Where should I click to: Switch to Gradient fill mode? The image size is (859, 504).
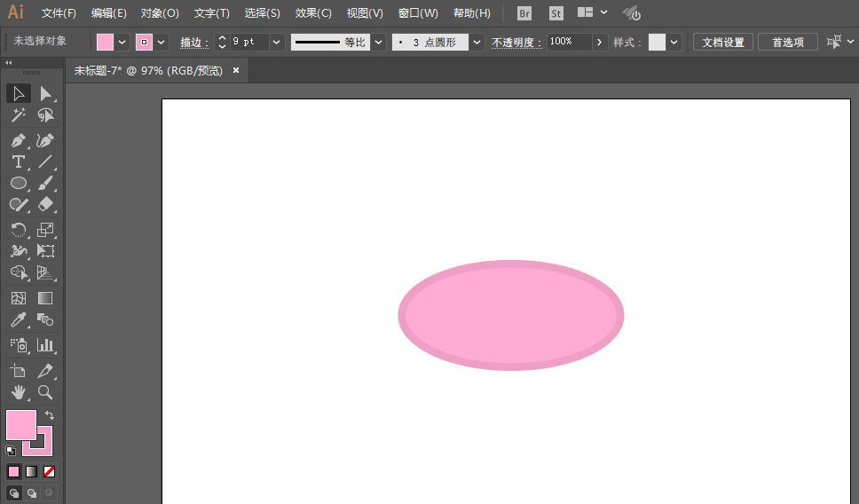click(32, 472)
